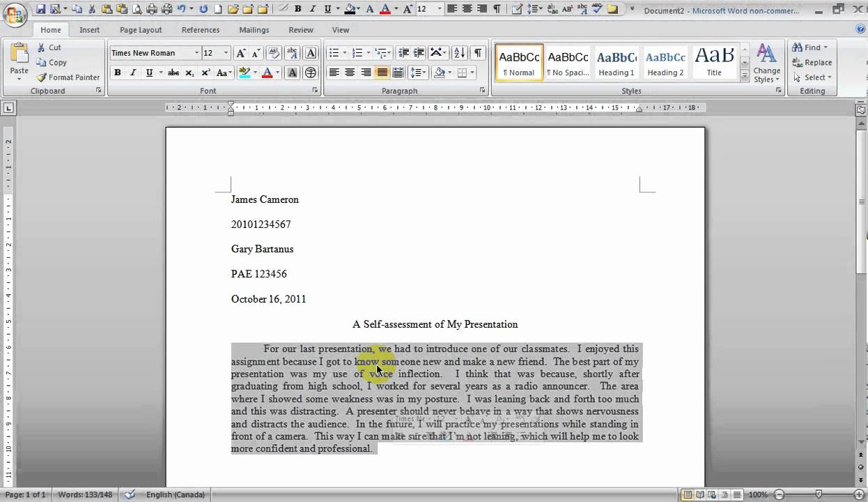Click the Replace command
The height and width of the screenshot is (502, 868).
812,62
